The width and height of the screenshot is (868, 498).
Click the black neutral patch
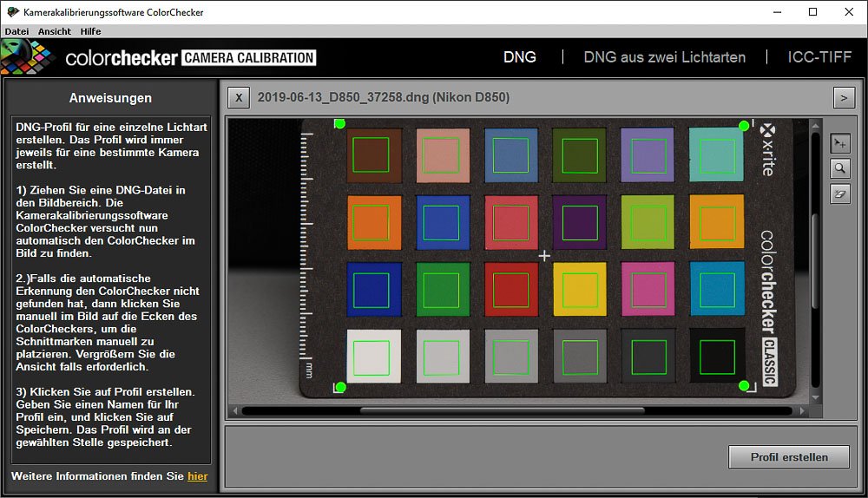click(718, 356)
